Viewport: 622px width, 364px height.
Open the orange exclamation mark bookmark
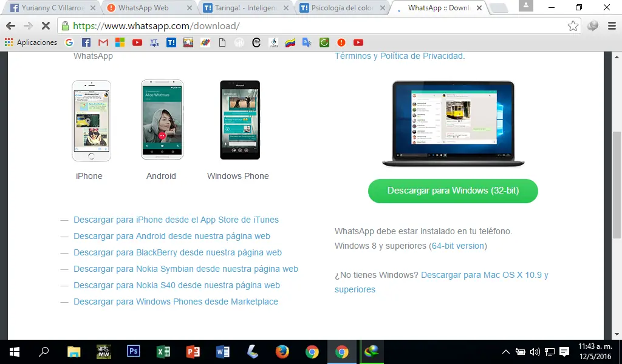click(x=341, y=42)
